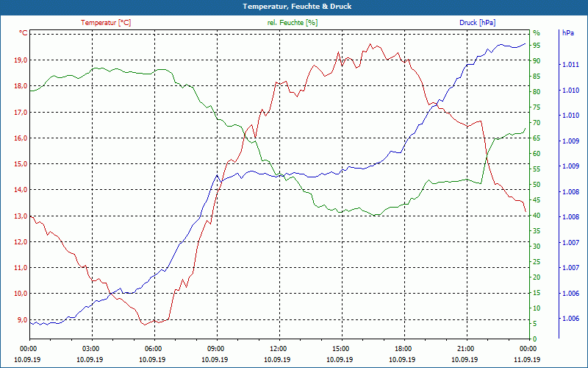The image size is (588, 368).
Task: Click the 35 humidity axis value
Action: pos(537,231)
